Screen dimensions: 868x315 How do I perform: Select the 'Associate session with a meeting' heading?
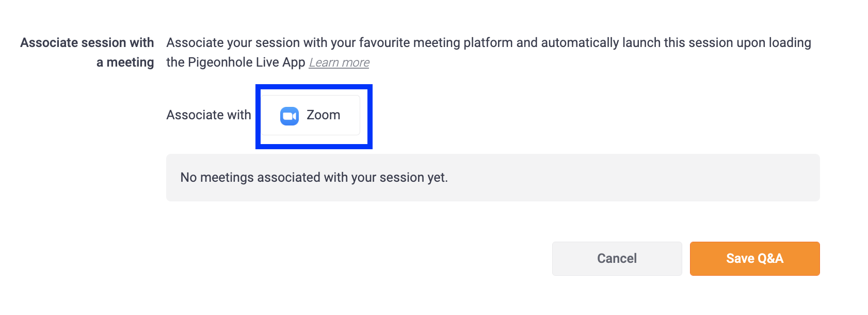click(87, 52)
